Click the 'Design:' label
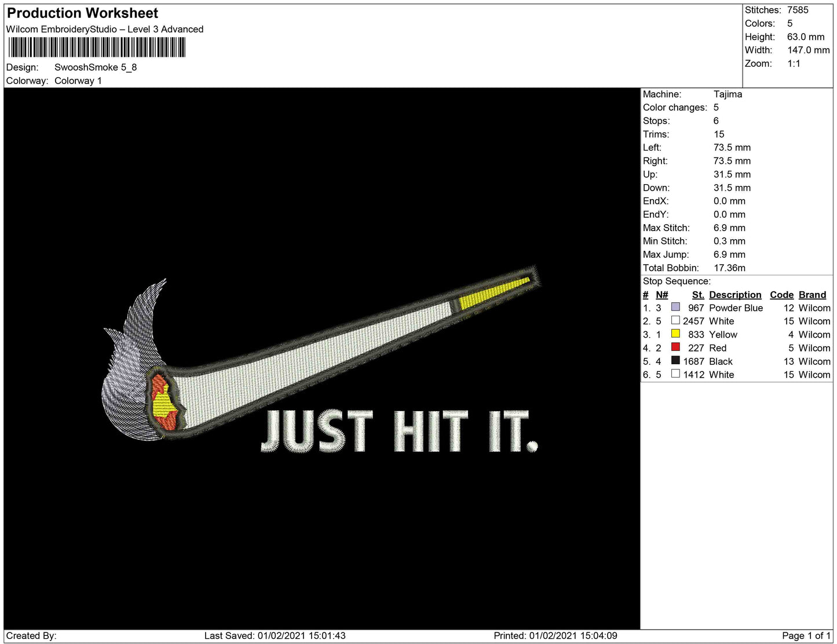The height and width of the screenshot is (644, 837). [23, 67]
